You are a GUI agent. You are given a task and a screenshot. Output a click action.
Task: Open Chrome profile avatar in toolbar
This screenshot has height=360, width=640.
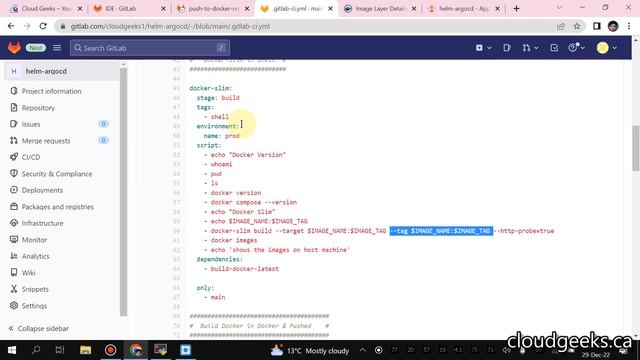[613, 26]
